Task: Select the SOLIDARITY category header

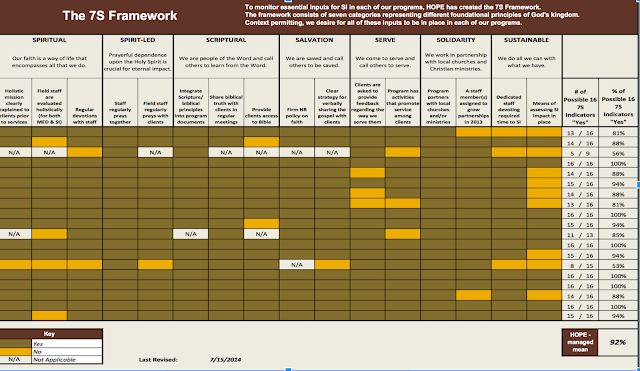Action: pyautogui.click(x=456, y=40)
